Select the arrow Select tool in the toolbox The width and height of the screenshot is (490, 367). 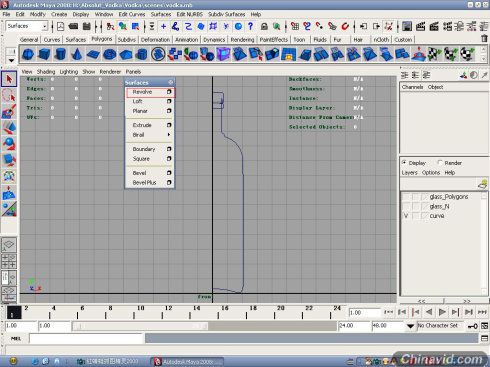pos(9,79)
